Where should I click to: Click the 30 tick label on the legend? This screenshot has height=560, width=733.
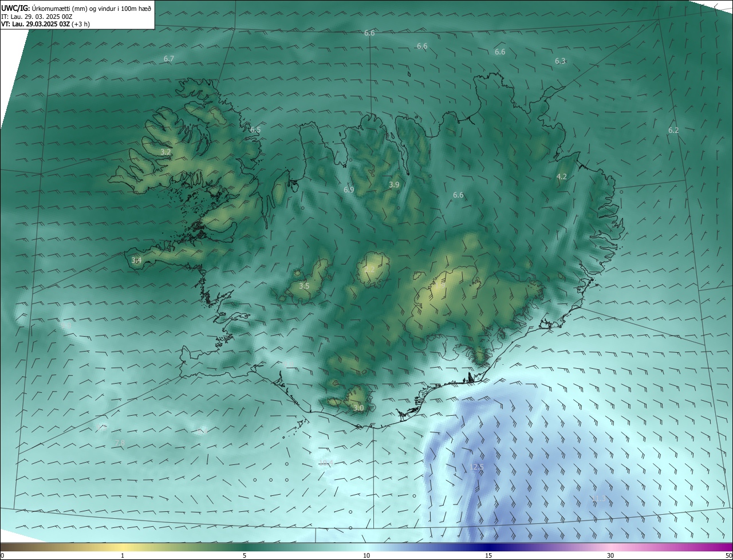coord(610,555)
